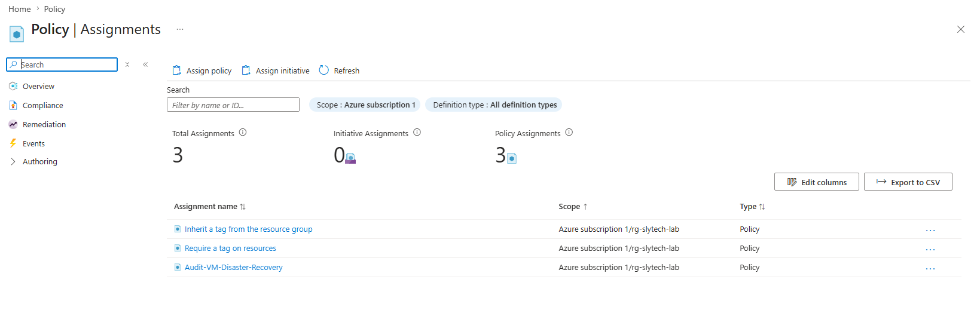The height and width of the screenshot is (322, 980).
Task: Click the Assign policy toolbar button
Action: pos(202,70)
